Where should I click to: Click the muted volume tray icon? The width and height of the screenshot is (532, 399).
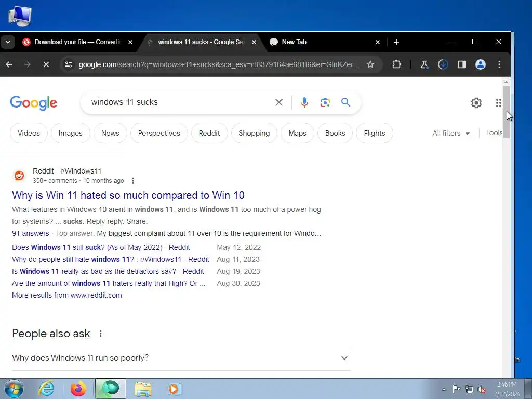[482, 389]
